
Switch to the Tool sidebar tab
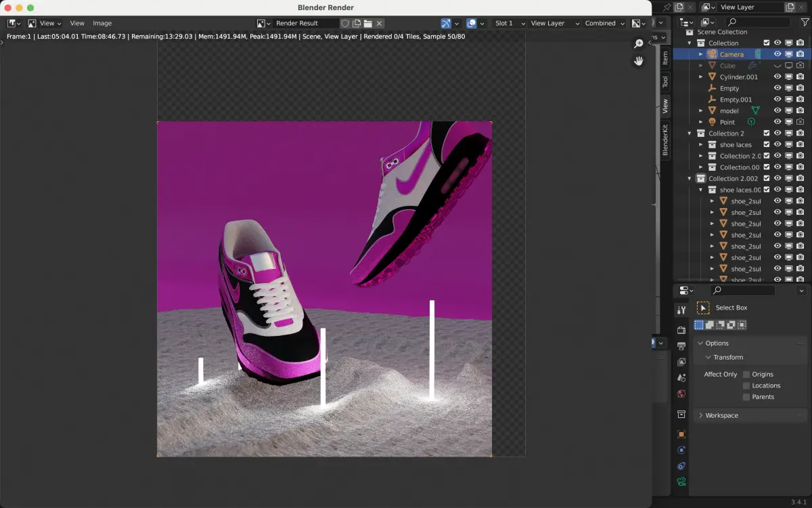tap(665, 82)
